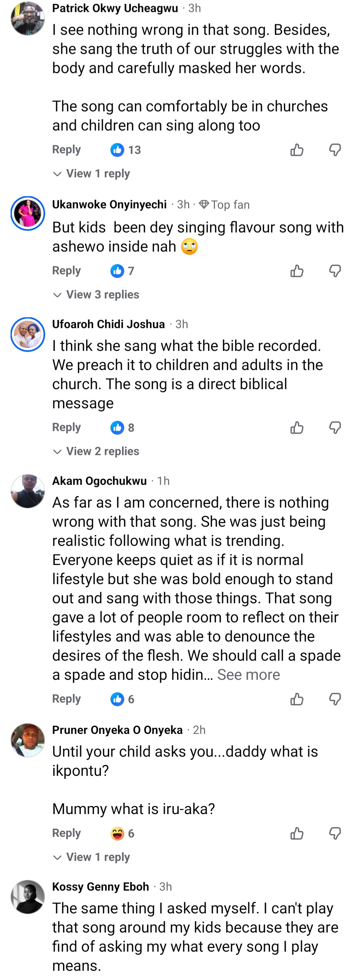Viewport: 356px width, 980px height.
Task: Like Ufoaroh Chidi Joshua's comment
Action: click(297, 427)
